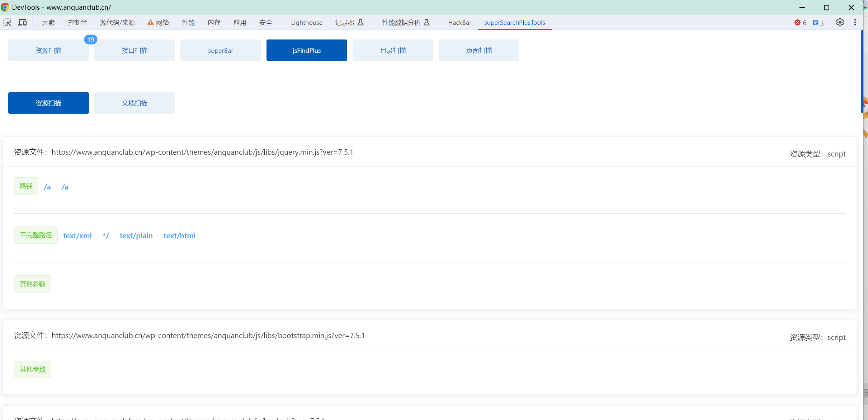Activate the inspect element picker icon
Viewport: 868px width, 420px height.
coord(7,23)
